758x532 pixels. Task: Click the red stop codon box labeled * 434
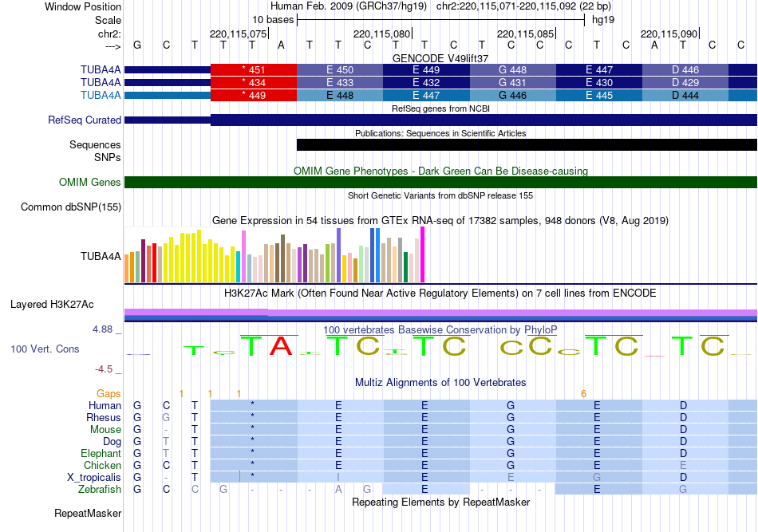pyautogui.click(x=254, y=83)
